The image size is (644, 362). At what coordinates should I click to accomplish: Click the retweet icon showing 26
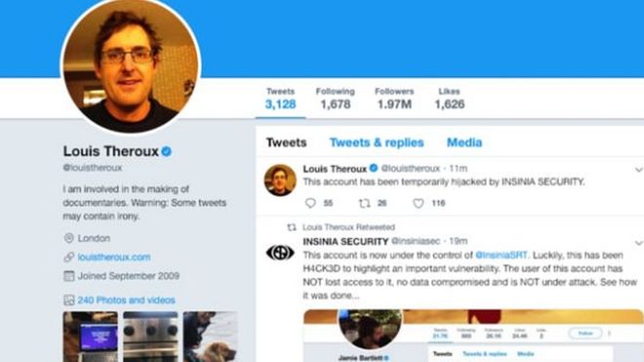[x=364, y=203]
